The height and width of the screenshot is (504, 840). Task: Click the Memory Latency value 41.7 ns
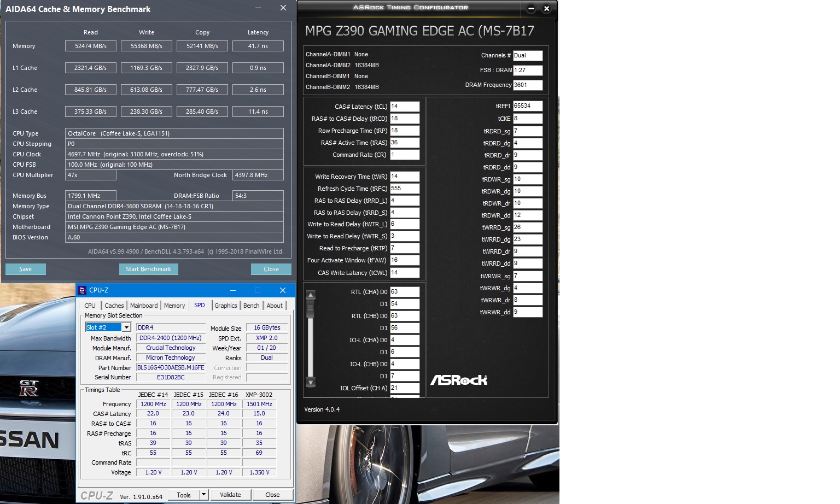(x=258, y=46)
